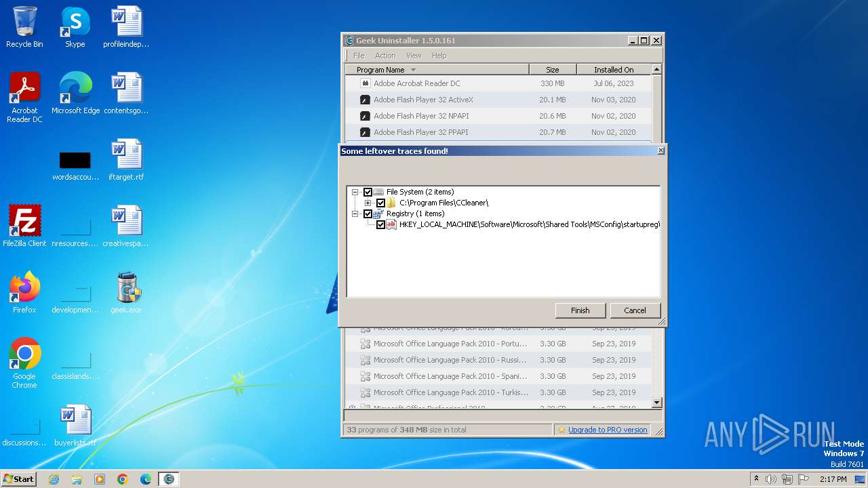Click Finish to remove leftover traces

pos(580,310)
